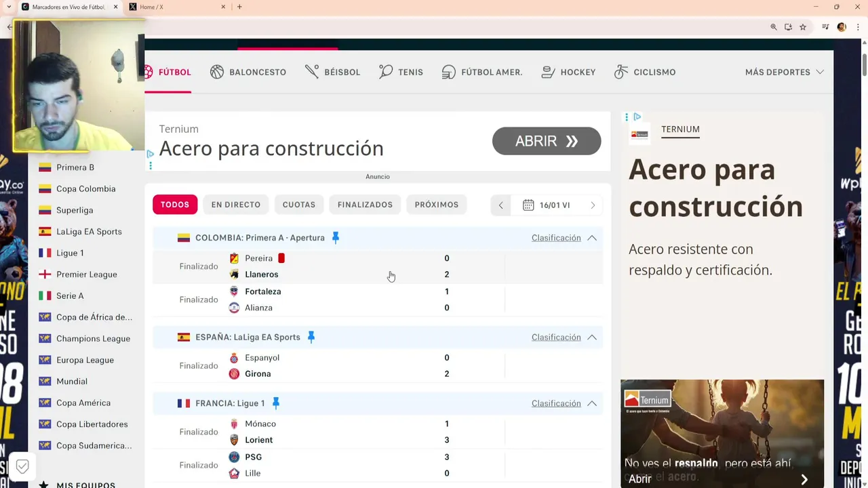Viewport: 868px width, 488px height.
Task: Click the Fortaleza team name
Action: tap(263, 291)
